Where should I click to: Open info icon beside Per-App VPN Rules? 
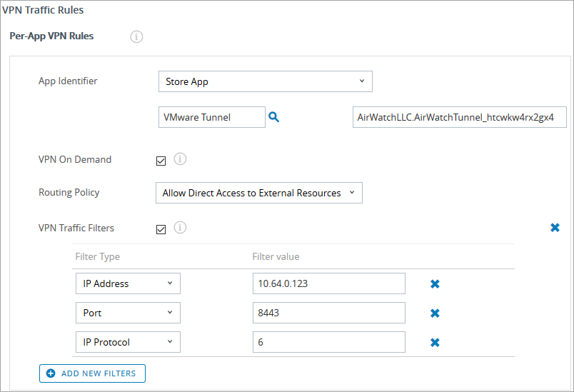click(x=136, y=36)
